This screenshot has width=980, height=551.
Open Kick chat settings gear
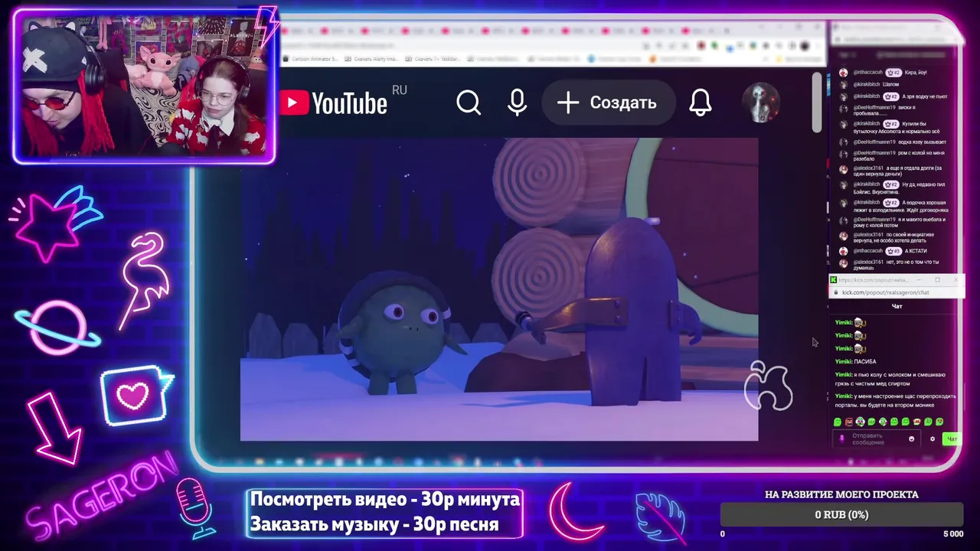tap(933, 439)
